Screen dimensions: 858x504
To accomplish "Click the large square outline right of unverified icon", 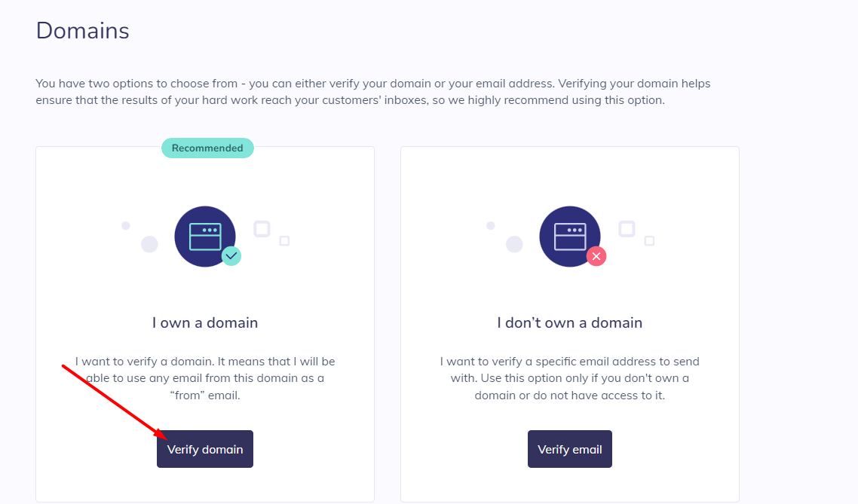I will (627, 228).
